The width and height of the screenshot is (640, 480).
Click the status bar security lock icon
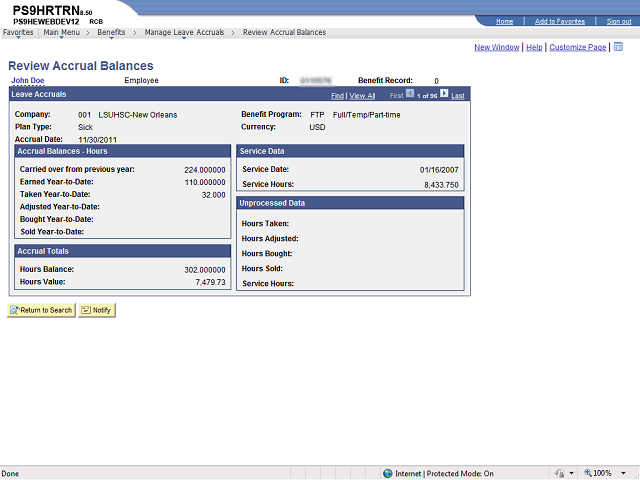(x=560, y=473)
